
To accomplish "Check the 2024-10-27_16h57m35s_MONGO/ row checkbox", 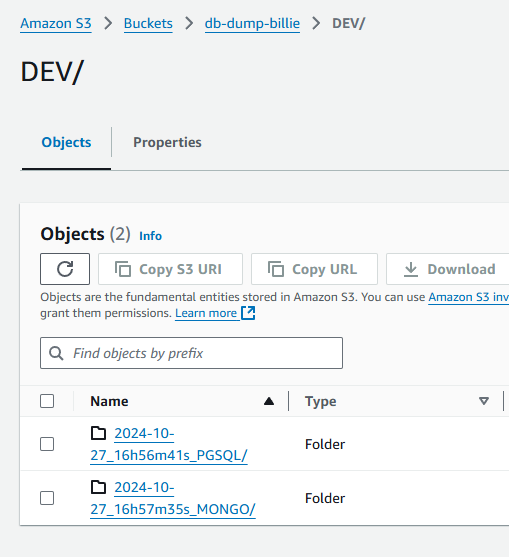I will tap(47, 498).
